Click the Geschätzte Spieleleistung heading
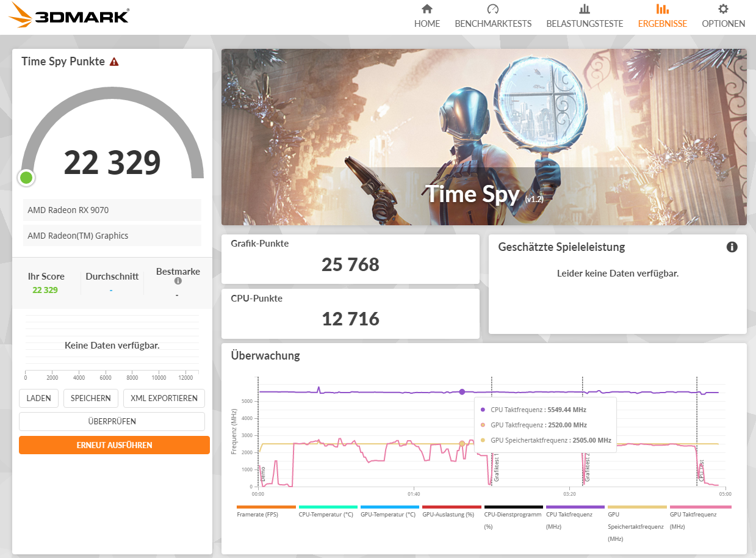Image resolution: width=756 pixels, height=558 pixels. [x=561, y=247]
